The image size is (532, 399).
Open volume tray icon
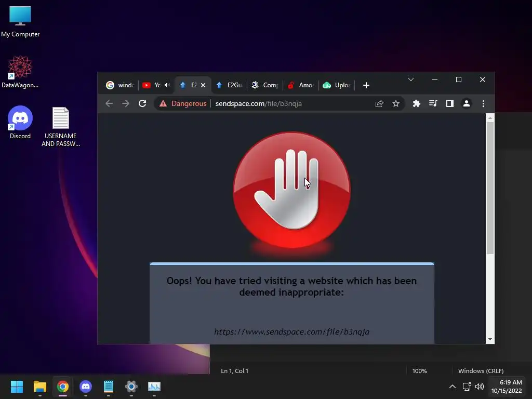pos(480,387)
